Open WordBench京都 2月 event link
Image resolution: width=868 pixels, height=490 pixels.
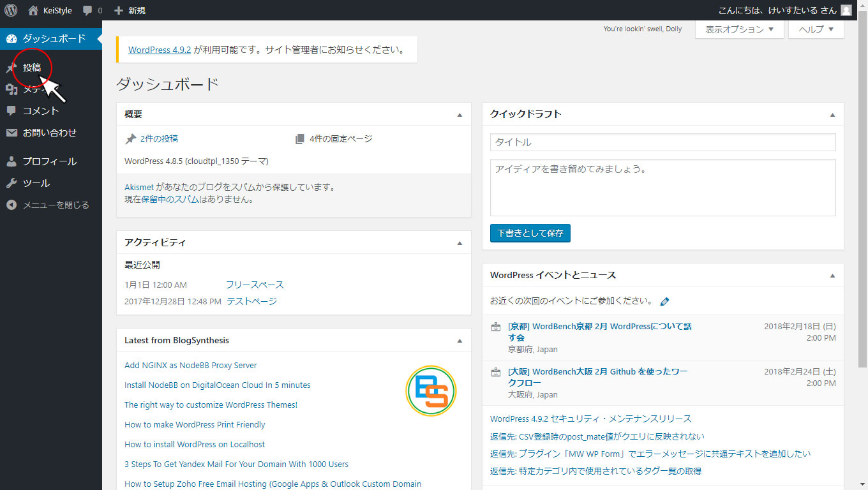(x=600, y=332)
